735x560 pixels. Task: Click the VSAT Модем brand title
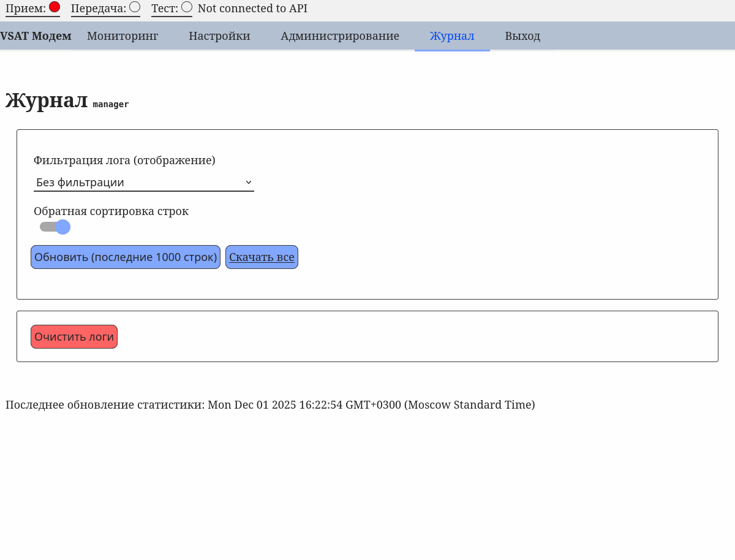(36, 36)
